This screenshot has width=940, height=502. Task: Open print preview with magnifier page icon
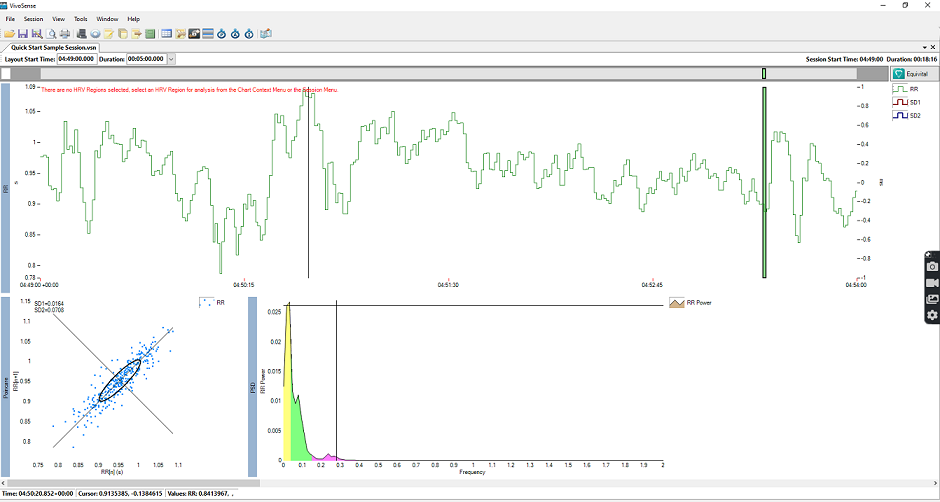pyautogui.click(x=51, y=34)
